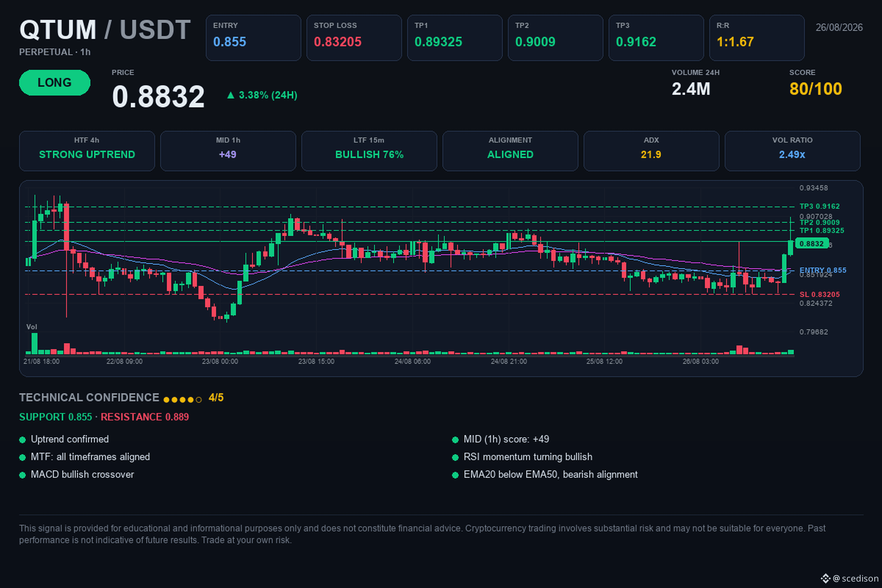The width and height of the screenshot is (882, 588).
Task: Select the HTF 4h STRONG UPTREND card
Action: pyautogui.click(x=87, y=151)
